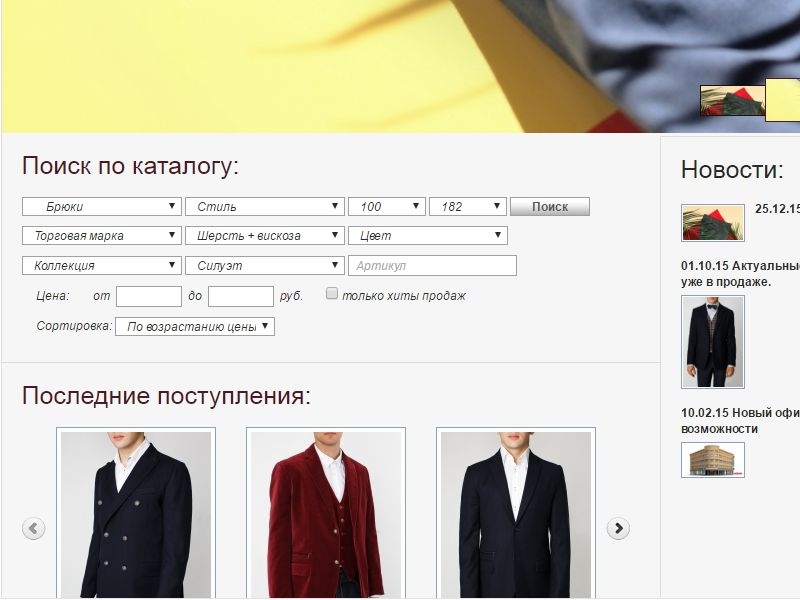Expand the 'Торговая марка' dropdown

(101, 236)
